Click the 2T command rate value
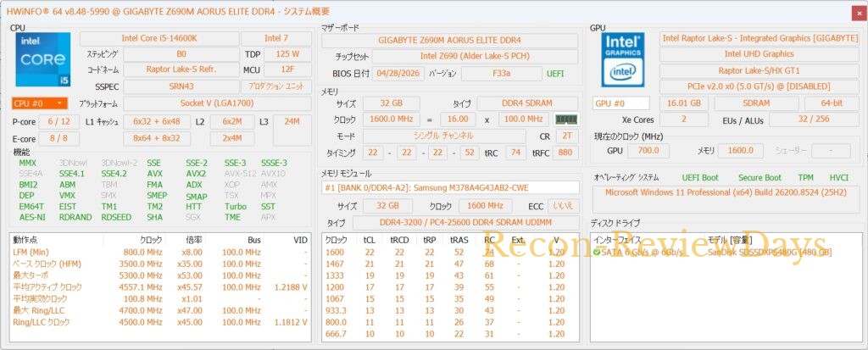Screen dimensions: 868x350 [x=566, y=136]
